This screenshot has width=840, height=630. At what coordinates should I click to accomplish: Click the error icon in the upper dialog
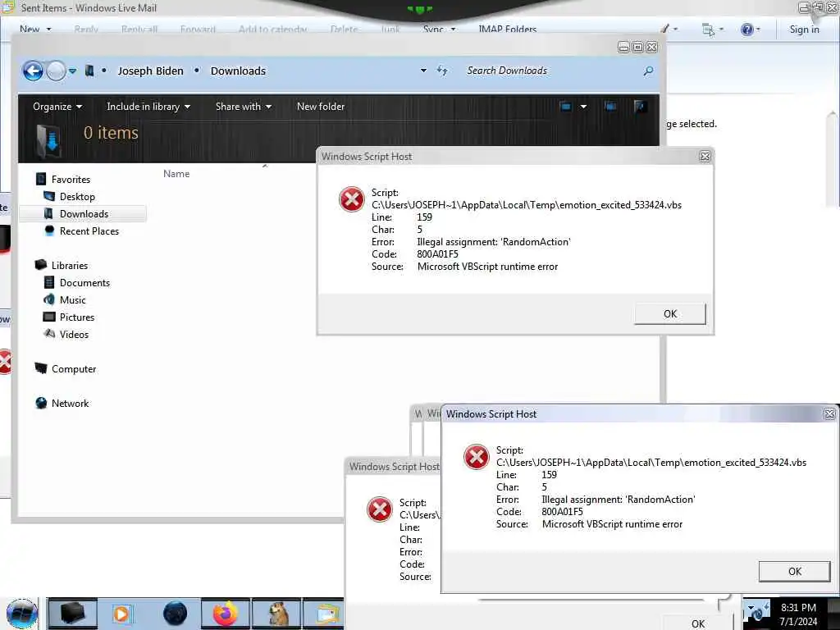(x=352, y=199)
